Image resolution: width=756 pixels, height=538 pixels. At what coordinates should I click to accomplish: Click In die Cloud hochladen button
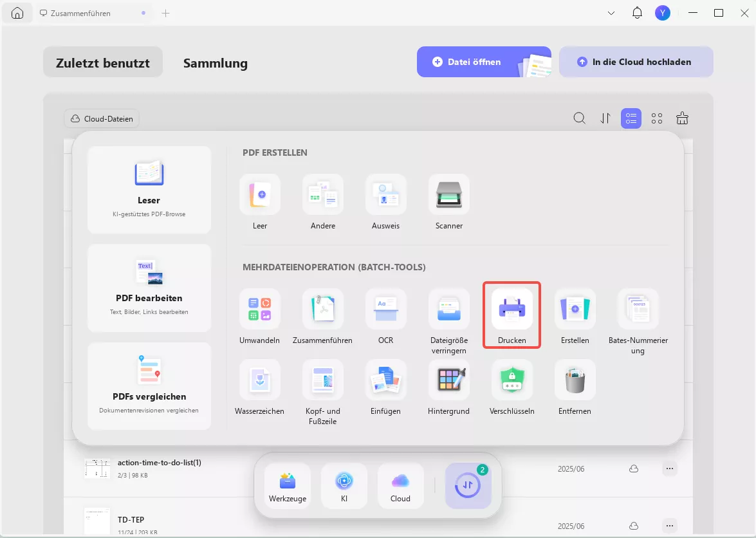[636, 62]
